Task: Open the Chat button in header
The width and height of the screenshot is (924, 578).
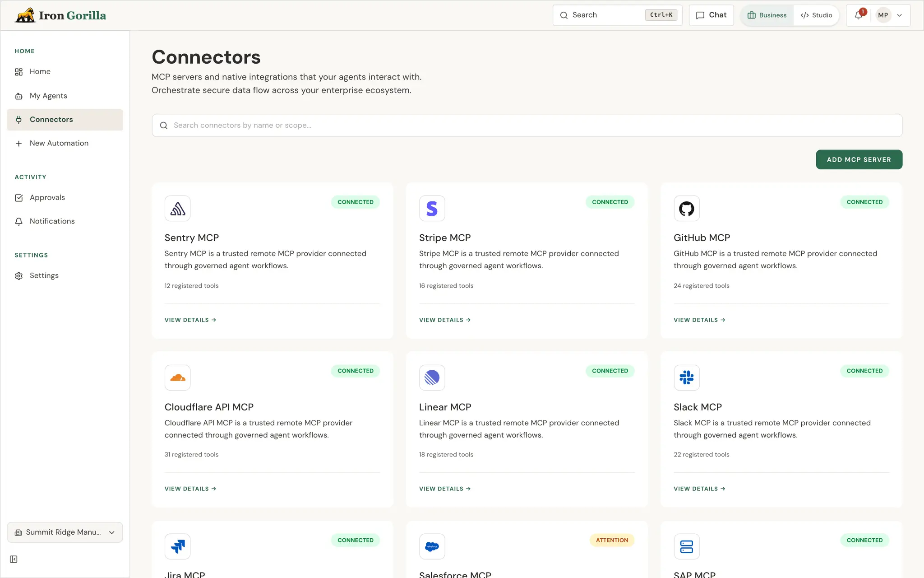Action: coord(711,15)
